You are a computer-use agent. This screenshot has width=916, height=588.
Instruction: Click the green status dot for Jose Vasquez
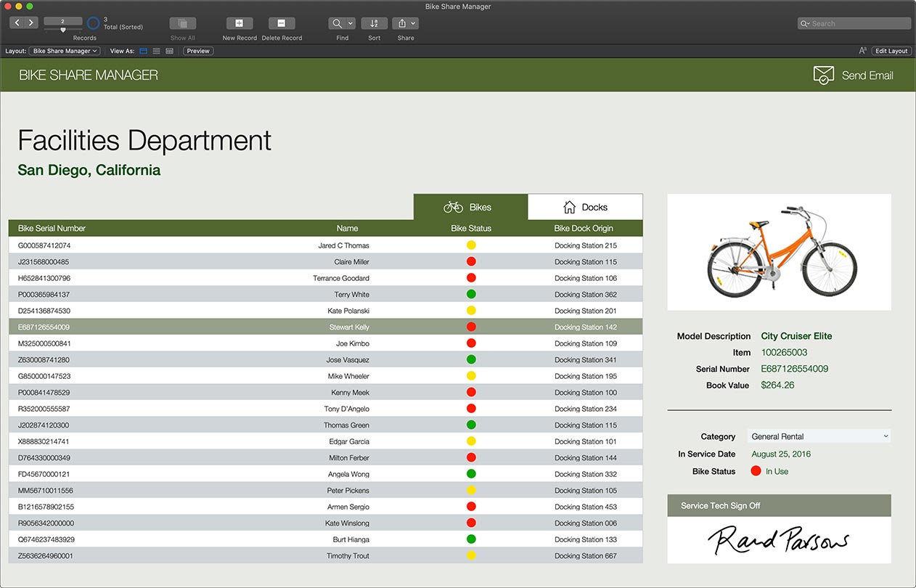coord(471,359)
